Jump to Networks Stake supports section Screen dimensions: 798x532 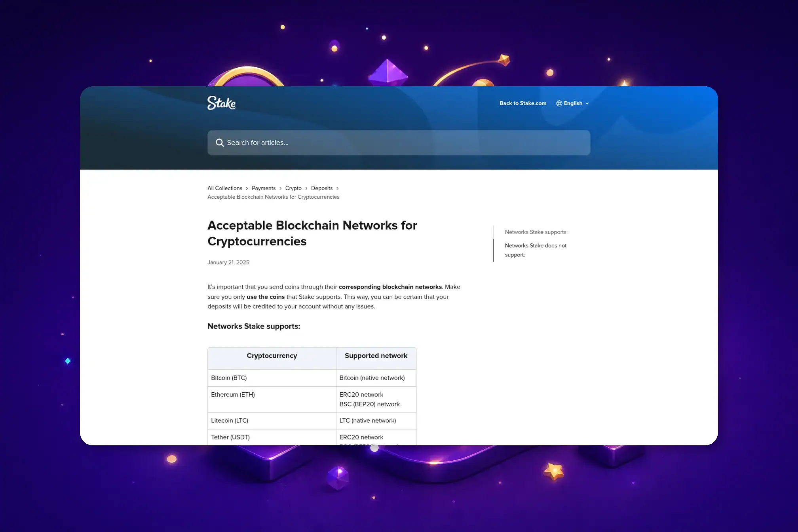tap(536, 232)
